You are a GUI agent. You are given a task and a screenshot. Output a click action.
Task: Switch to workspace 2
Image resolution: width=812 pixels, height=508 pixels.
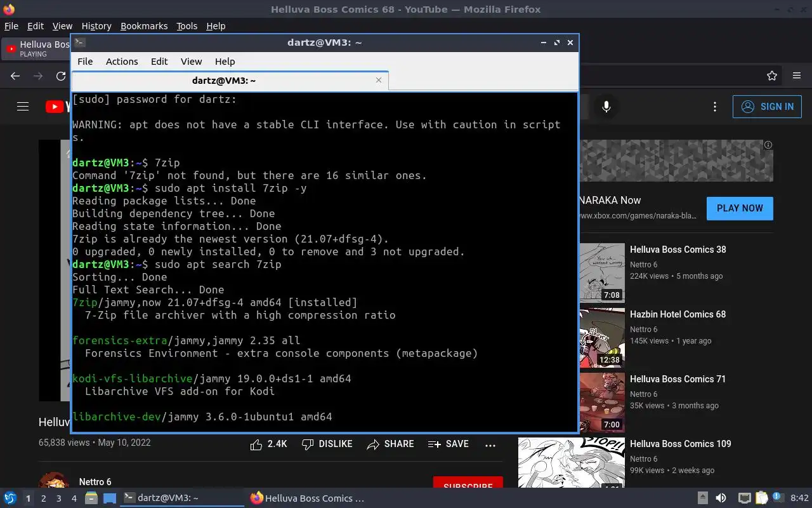click(x=44, y=498)
